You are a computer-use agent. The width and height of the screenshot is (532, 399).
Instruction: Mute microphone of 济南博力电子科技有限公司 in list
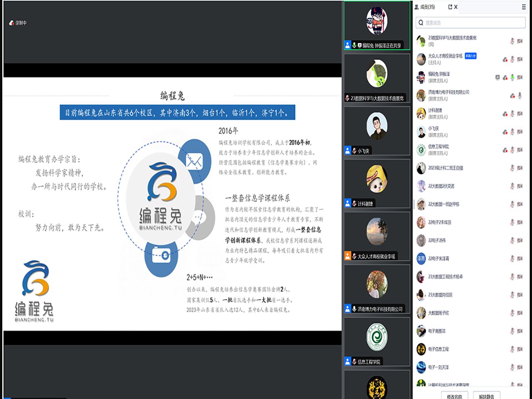click(520, 96)
